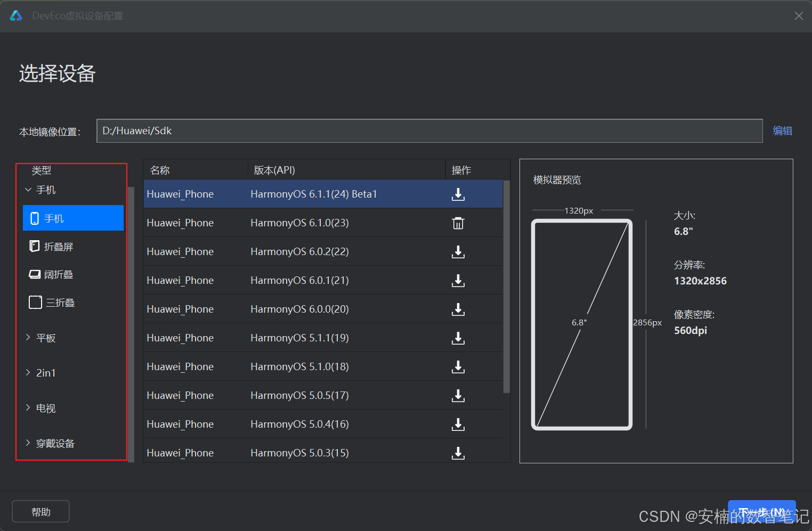This screenshot has height=531, width=812.
Task: Download HarmonyOS 5.0.5(17) image
Action: coord(458,396)
